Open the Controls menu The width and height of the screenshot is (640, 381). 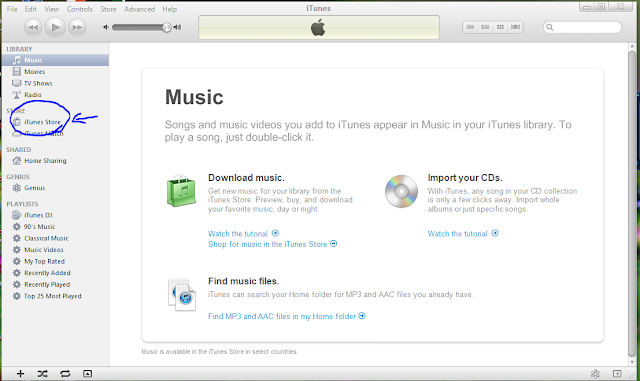coord(80,9)
